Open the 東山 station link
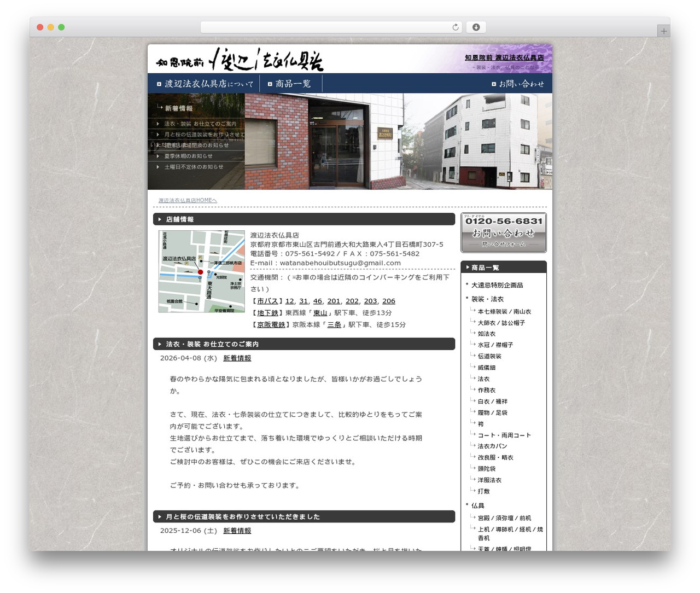The height and width of the screenshot is (593, 700). point(320,313)
